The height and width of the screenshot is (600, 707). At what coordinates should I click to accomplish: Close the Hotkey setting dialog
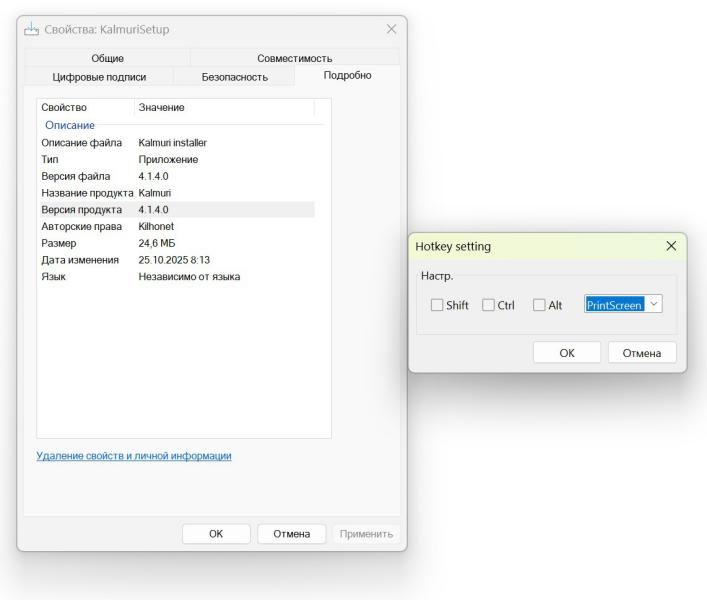coord(670,246)
